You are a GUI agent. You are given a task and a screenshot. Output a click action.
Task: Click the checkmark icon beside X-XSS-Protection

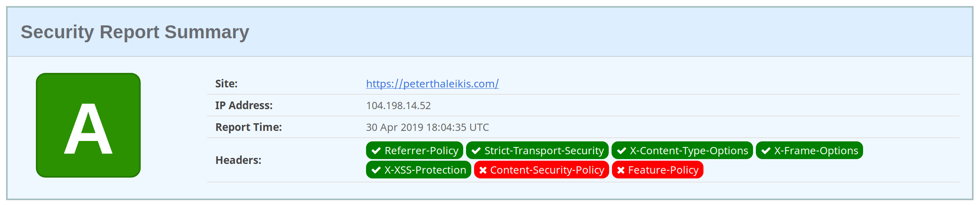pos(376,170)
